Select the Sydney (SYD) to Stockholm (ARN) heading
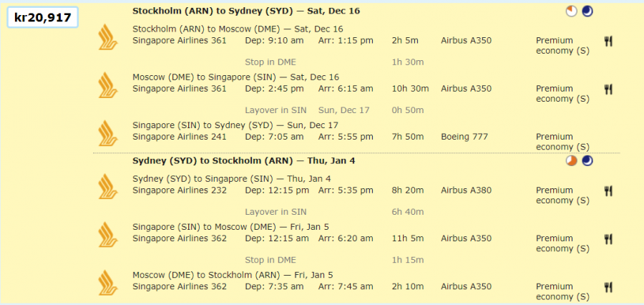Viewport: 644px width, 305px height. pos(244,160)
